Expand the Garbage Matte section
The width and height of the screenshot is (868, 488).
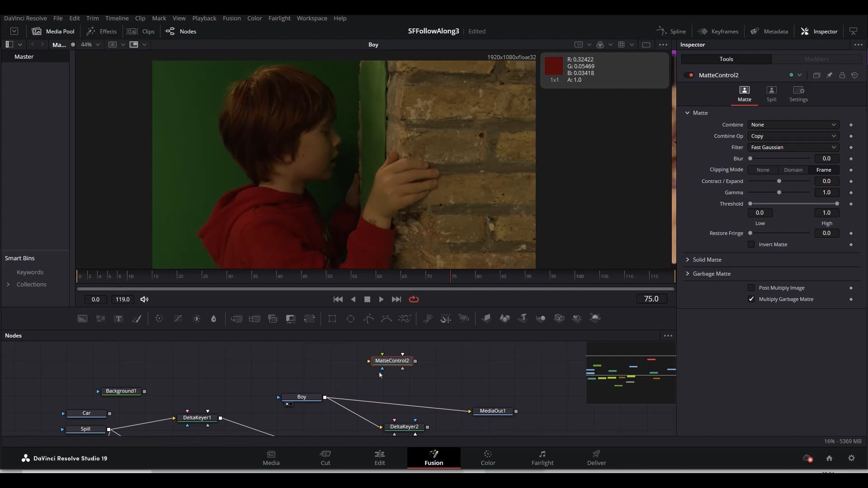click(x=687, y=274)
